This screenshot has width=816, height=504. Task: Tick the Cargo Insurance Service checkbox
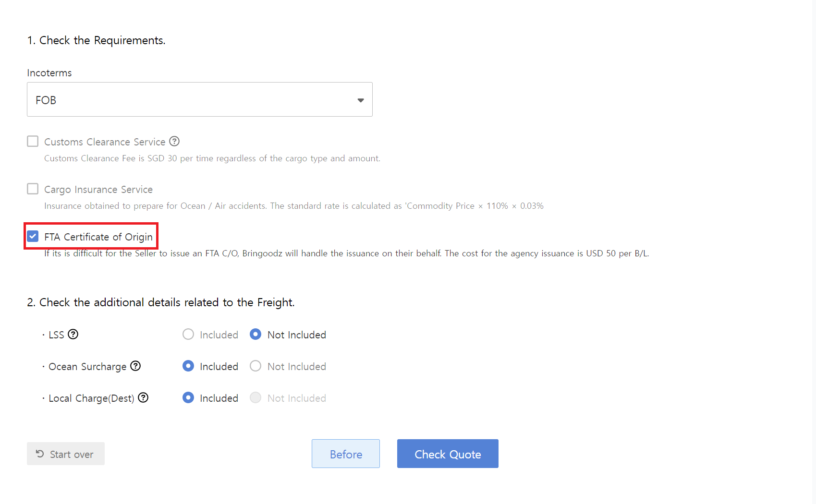(x=33, y=189)
